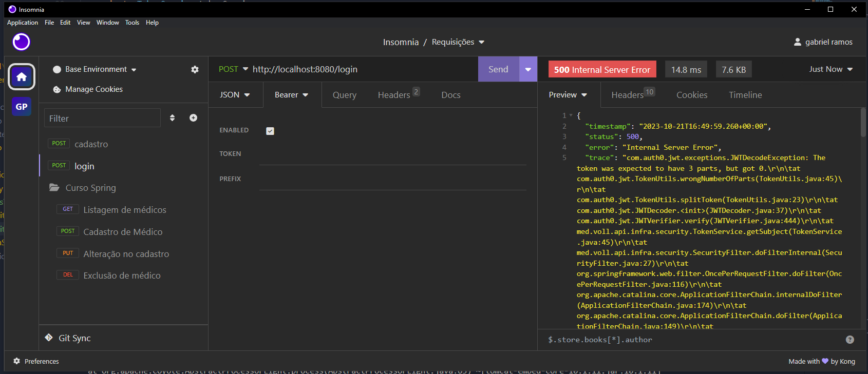Open the Edit menu

(x=65, y=23)
